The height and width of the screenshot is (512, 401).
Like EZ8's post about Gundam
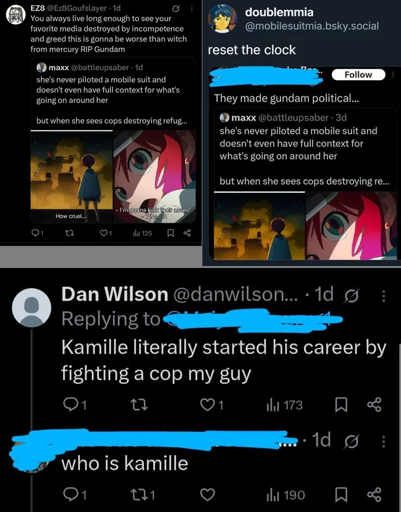(x=106, y=233)
